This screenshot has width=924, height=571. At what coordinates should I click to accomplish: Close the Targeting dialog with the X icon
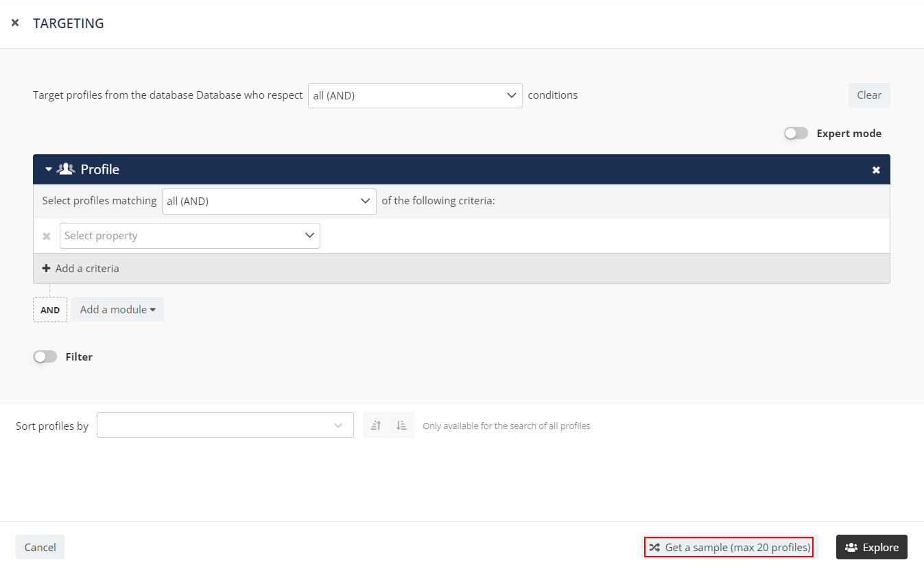point(15,23)
